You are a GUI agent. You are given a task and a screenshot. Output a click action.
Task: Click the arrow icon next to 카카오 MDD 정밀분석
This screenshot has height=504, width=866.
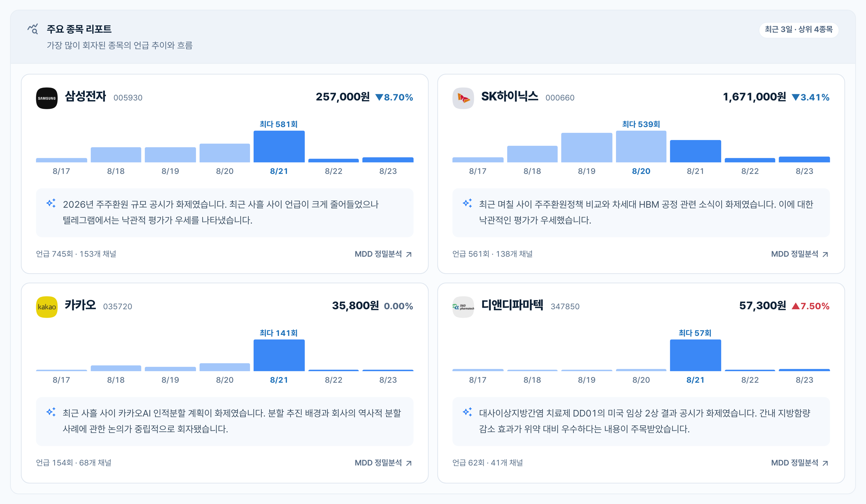409,463
